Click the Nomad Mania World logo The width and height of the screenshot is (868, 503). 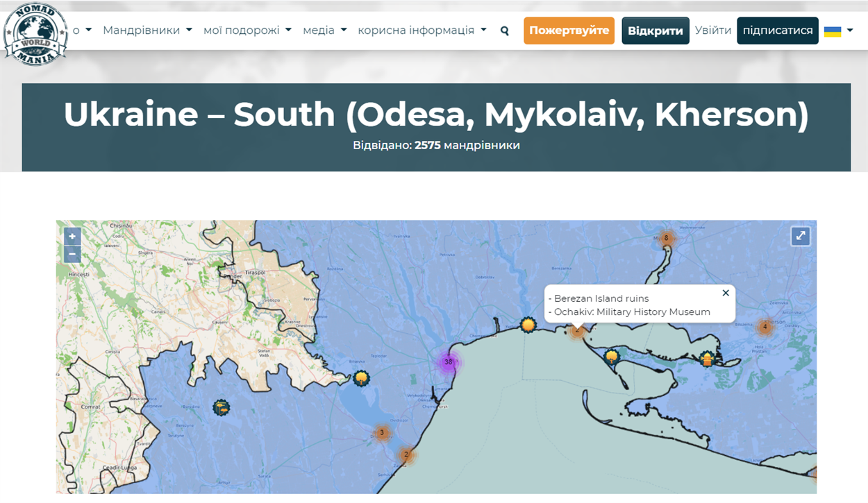(35, 33)
